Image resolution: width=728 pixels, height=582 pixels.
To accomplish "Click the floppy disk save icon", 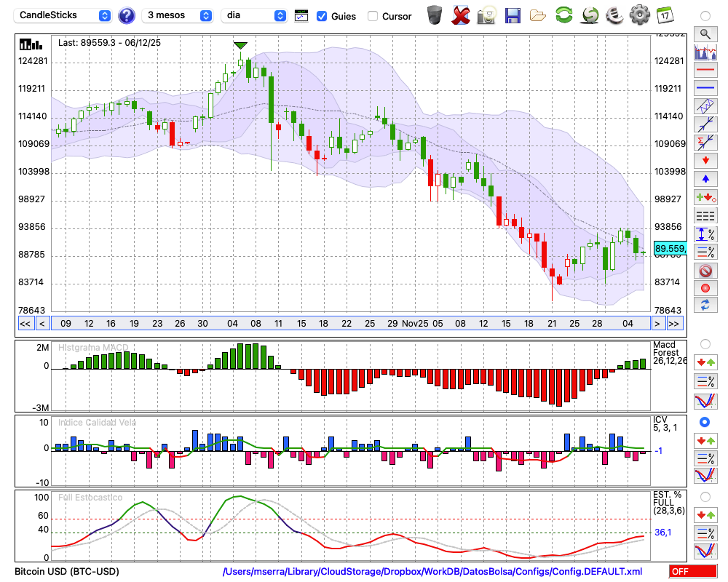I will pyautogui.click(x=513, y=15).
